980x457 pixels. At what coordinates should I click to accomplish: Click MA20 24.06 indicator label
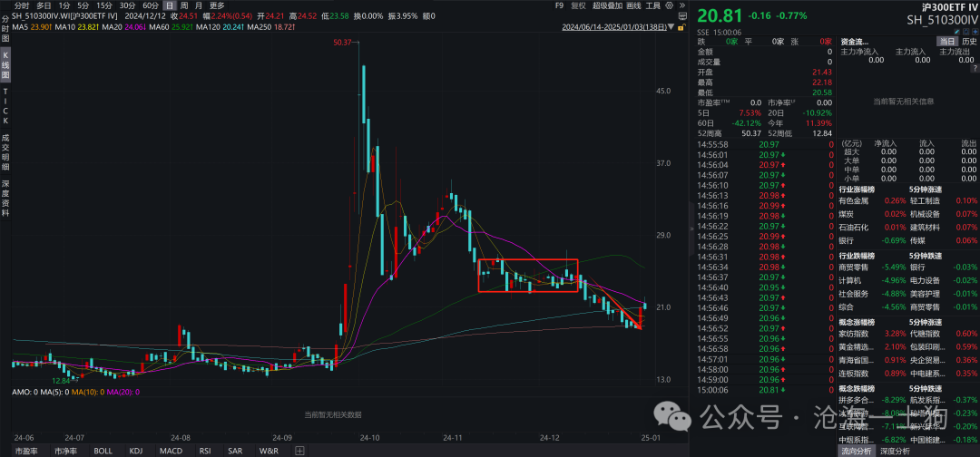(x=122, y=27)
